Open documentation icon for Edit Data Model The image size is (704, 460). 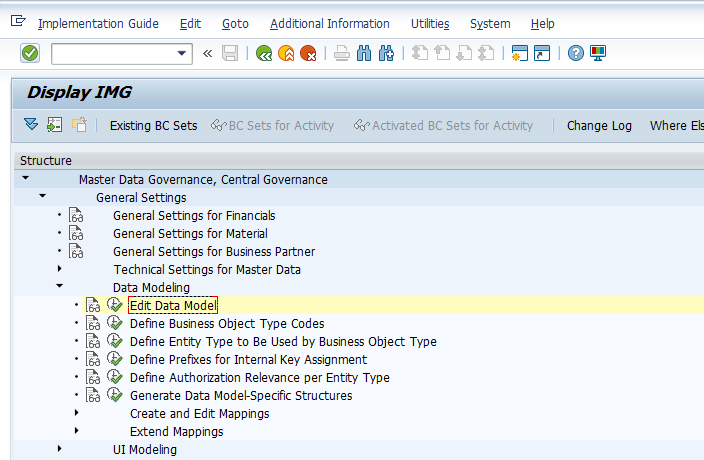[93, 305]
